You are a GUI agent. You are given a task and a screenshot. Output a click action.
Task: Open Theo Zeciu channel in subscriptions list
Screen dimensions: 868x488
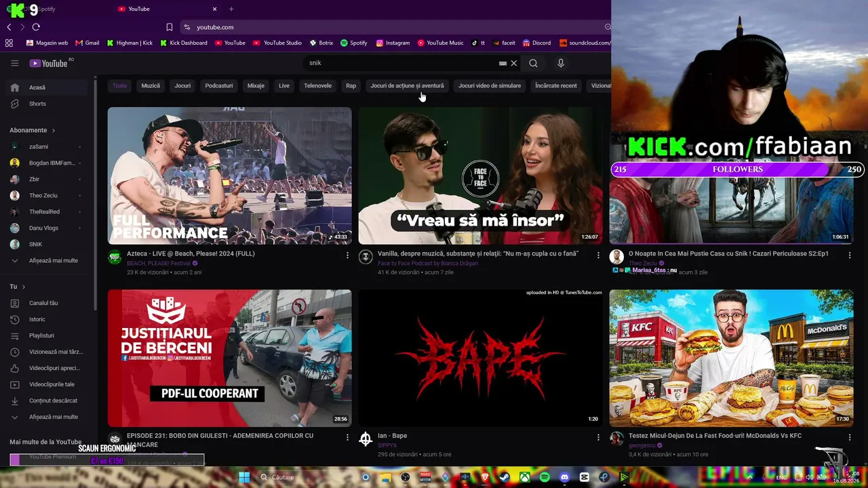pos(48,195)
